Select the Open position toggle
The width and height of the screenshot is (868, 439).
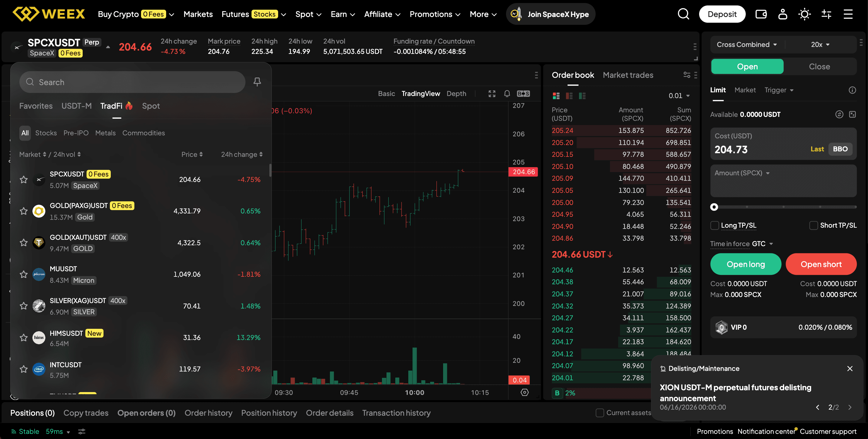747,66
